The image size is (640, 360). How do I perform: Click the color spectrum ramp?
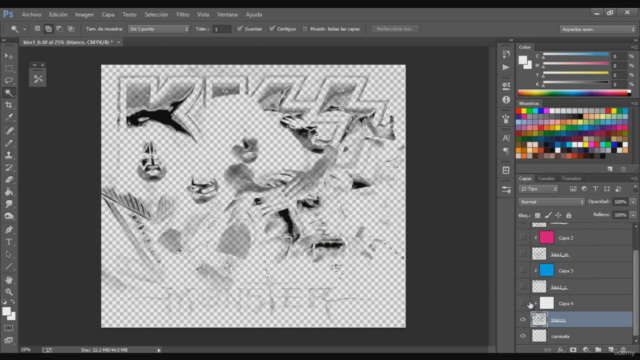coord(574,93)
